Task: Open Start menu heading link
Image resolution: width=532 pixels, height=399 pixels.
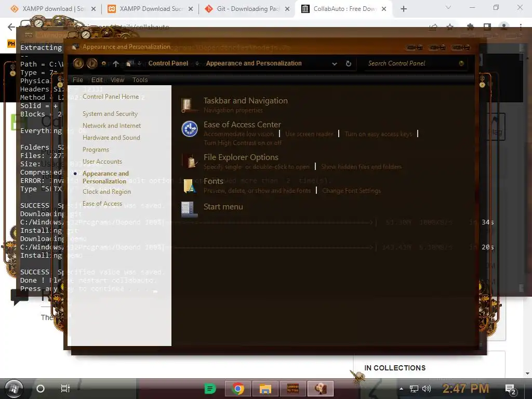Action: 223,207
